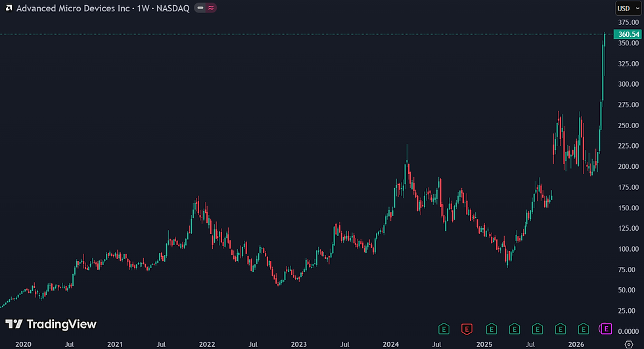
Task: Click the 225.00 price axis label
Action: 628,146
